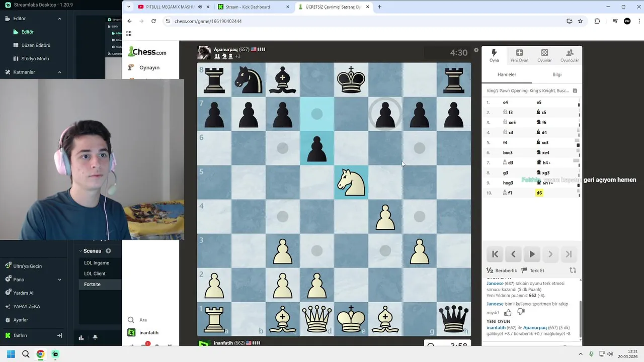Click the black queen on h1
Viewport: 644px width, 362px height.
click(453, 319)
